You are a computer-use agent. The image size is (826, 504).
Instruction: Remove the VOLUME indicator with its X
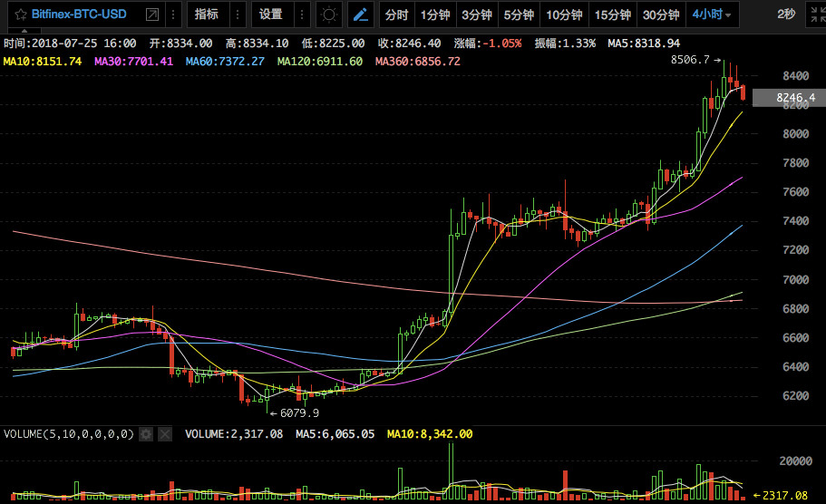coord(165,434)
